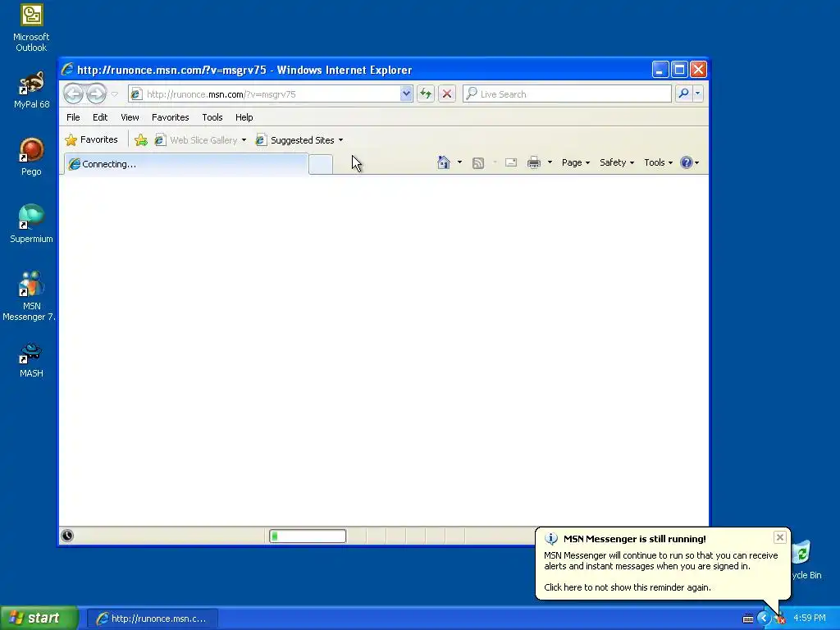Image resolution: width=840 pixels, height=630 pixels.
Task: Open the command bar Tools dropdown
Action: (658, 162)
